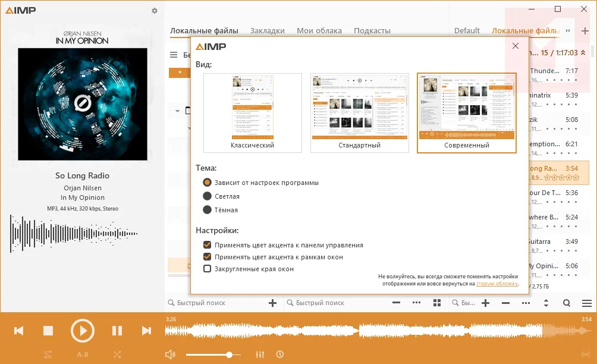Seek within the waveform progress bar
The width and height of the screenshot is (597, 364).
click(378, 331)
